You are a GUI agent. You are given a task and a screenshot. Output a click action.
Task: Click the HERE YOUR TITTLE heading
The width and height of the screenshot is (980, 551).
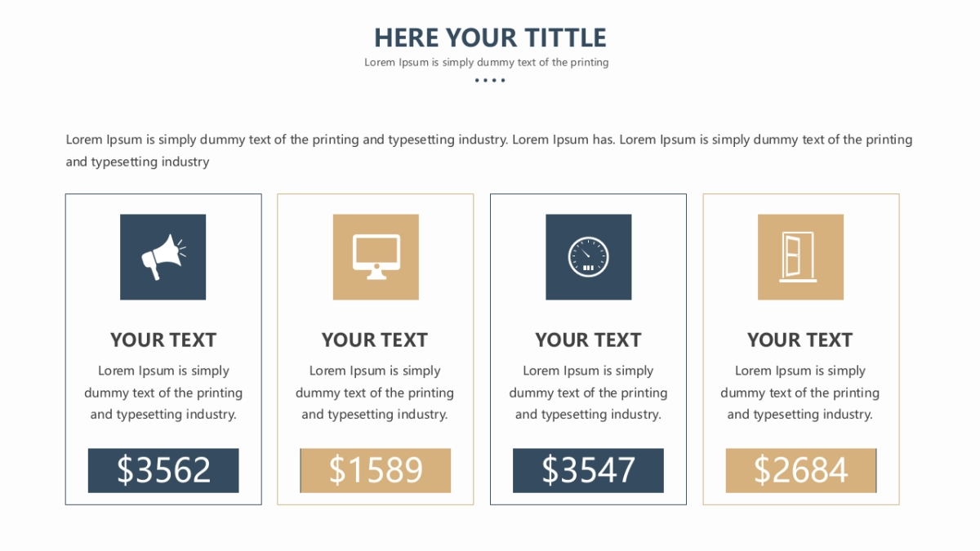[490, 38]
